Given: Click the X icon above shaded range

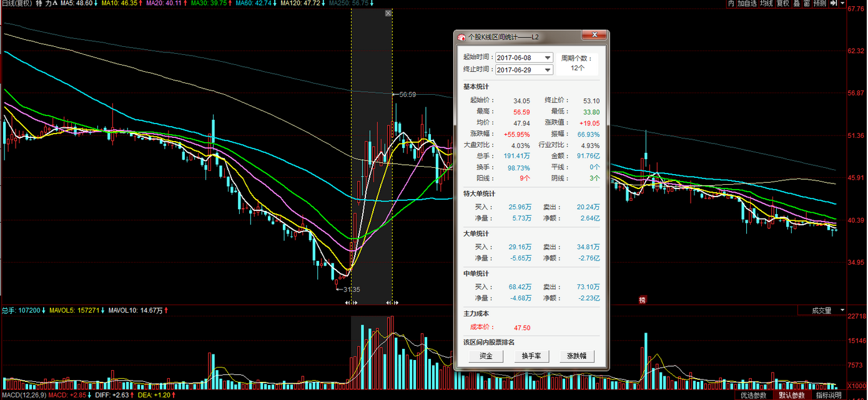Looking at the screenshot, I should [388, 13].
